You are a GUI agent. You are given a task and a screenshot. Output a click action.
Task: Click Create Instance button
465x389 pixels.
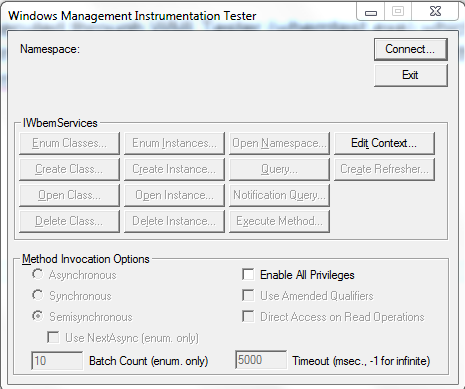tap(174, 169)
